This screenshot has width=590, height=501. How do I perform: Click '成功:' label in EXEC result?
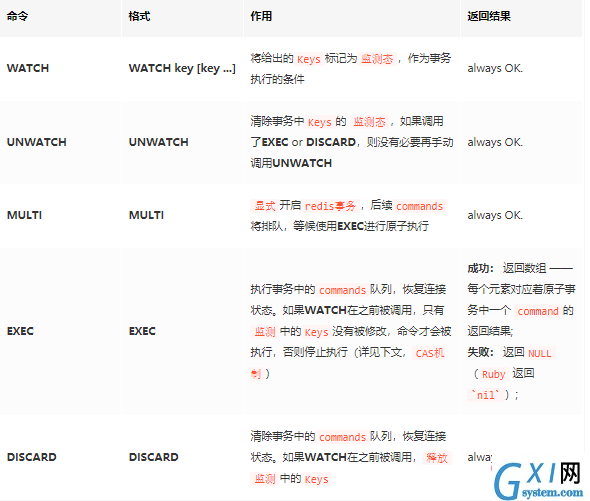480,268
